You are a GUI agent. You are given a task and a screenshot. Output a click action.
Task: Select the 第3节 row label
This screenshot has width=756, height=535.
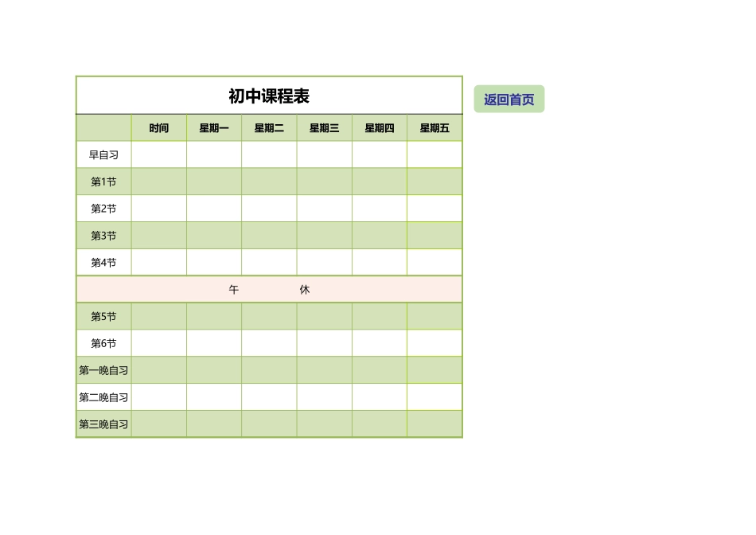(x=103, y=235)
